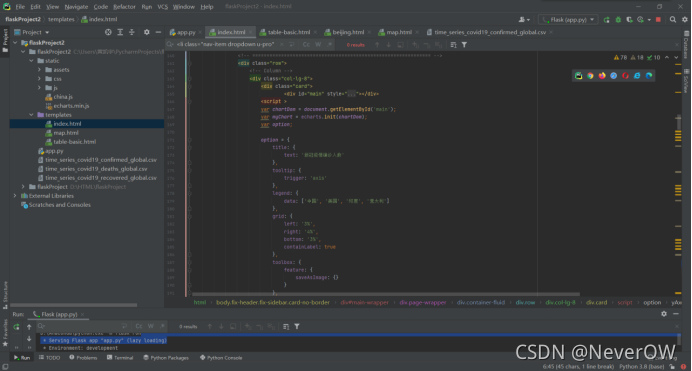692x371 pixels.
Task: Click Expand All icon in Project panel
Action: [x=120, y=32]
